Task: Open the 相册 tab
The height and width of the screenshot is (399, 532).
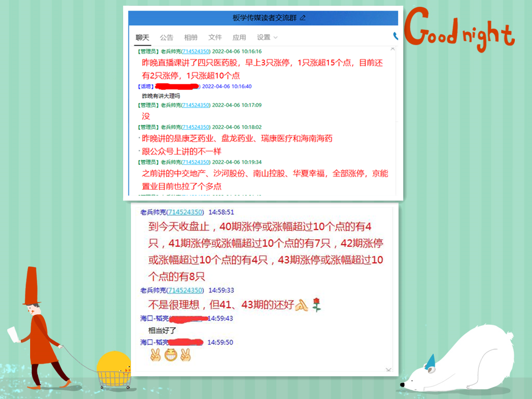Action: [191, 37]
